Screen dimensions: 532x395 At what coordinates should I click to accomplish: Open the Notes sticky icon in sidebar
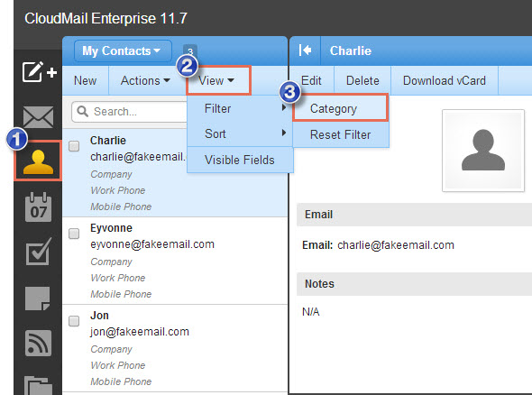pyautogui.click(x=37, y=299)
